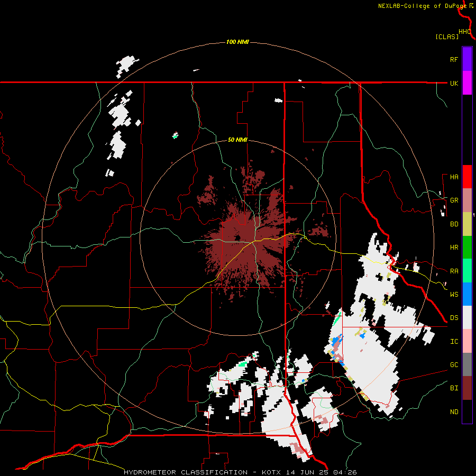476x476 pixels.
Task: Select the GR graupel legend color
Action: click(x=467, y=200)
